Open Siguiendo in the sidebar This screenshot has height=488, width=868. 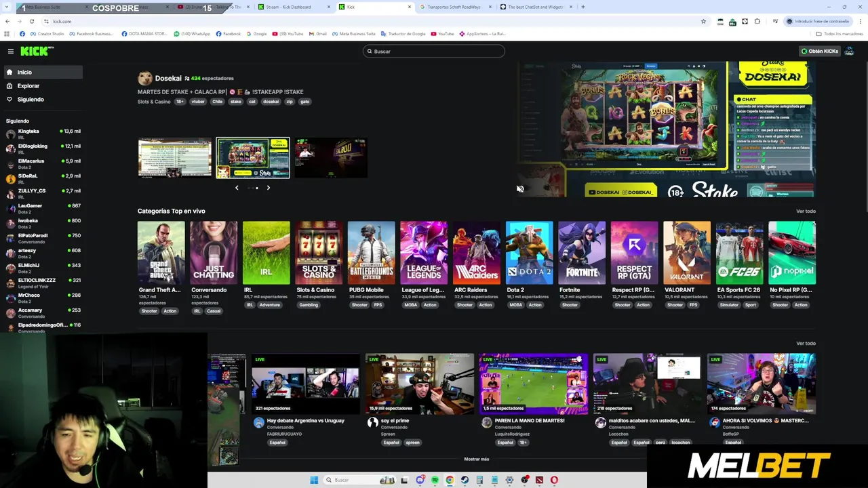coord(42,99)
